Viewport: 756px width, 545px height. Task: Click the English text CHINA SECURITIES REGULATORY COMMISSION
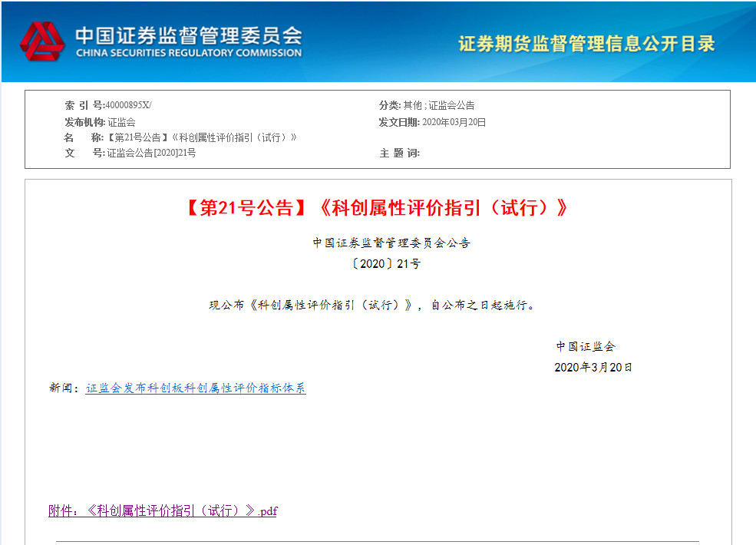[x=189, y=53]
